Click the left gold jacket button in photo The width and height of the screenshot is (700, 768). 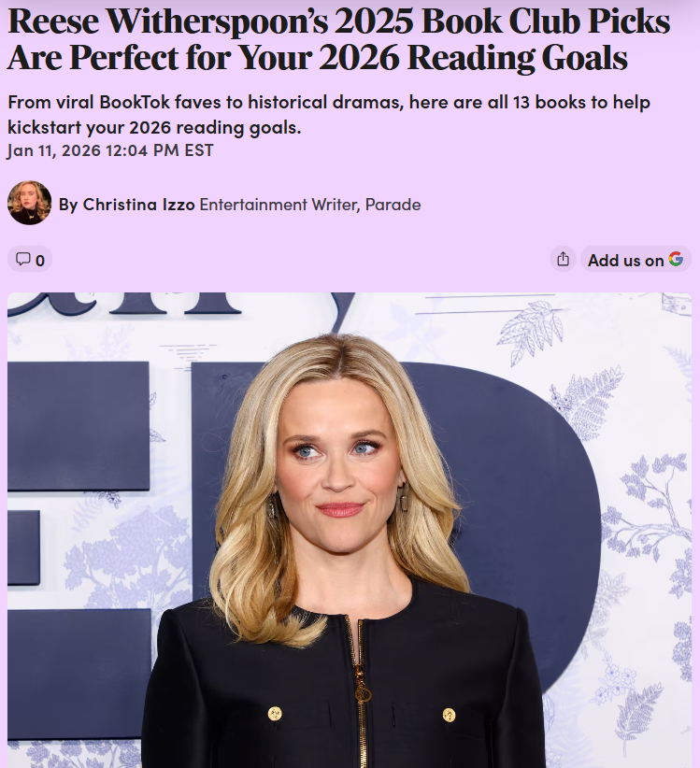point(275,713)
